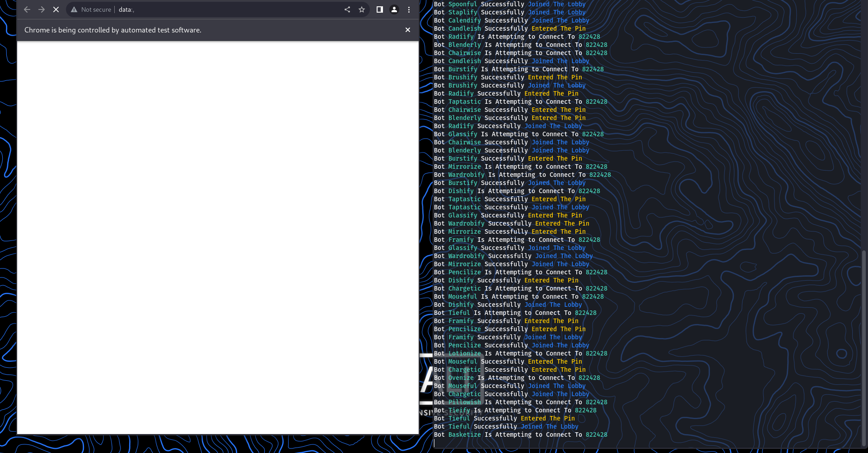Image resolution: width=868 pixels, height=453 pixels.
Task: Click 'Bot Pencilize Is Attempting to Connect' line
Action: coord(521,272)
